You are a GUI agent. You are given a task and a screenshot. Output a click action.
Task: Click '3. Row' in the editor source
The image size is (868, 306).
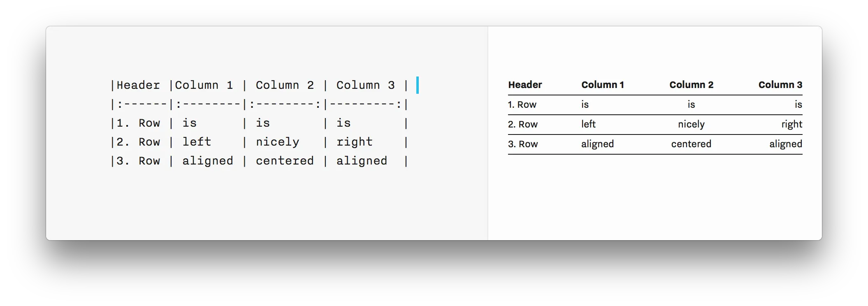[138, 161]
